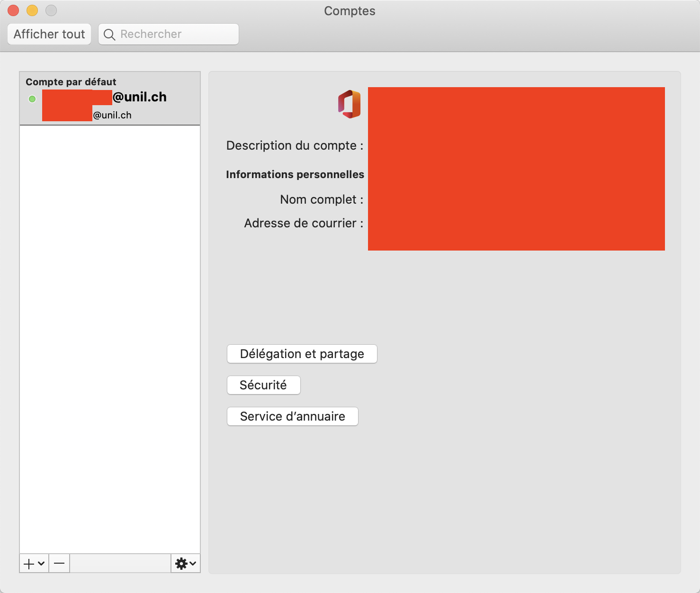Click the Office logo icon
Image resolution: width=700 pixels, height=593 pixels.
(350, 104)
